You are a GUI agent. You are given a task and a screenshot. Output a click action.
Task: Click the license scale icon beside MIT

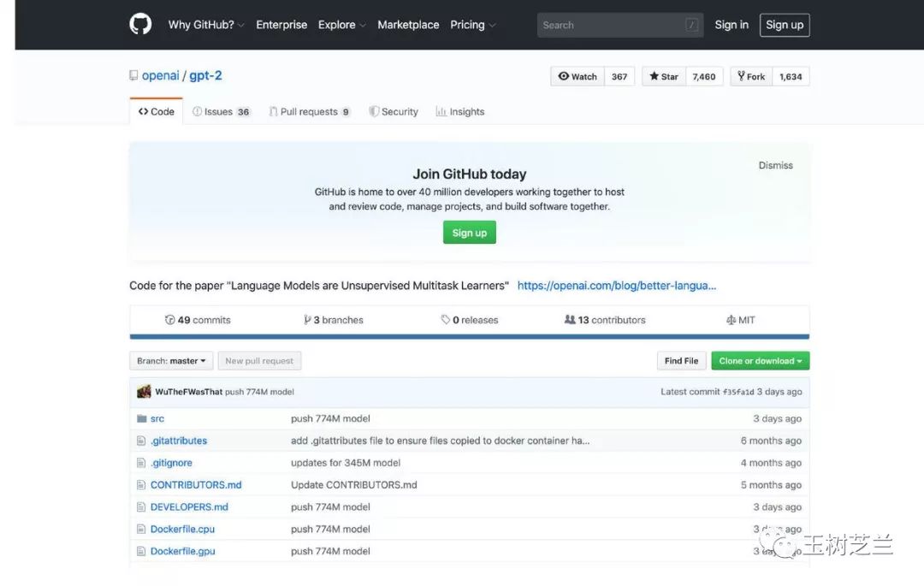(731, 320)
